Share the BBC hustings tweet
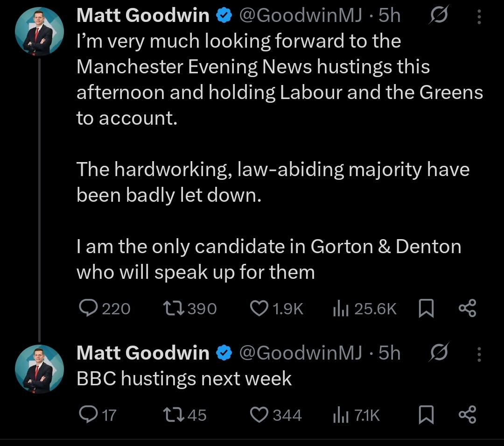Screen dimensions: 504x446 pyautogui.click(x=467, y=415)
